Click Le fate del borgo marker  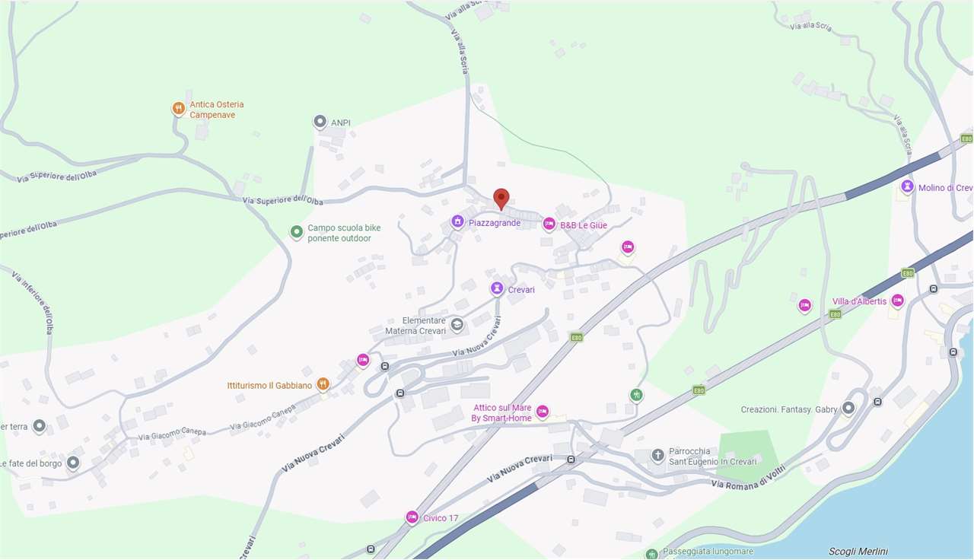[73, 462]
